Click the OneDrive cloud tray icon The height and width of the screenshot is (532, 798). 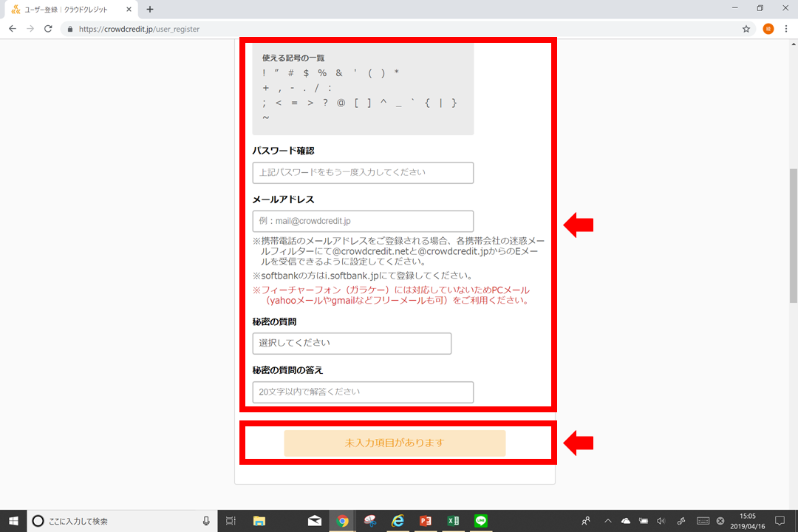(x=626, y=521)
